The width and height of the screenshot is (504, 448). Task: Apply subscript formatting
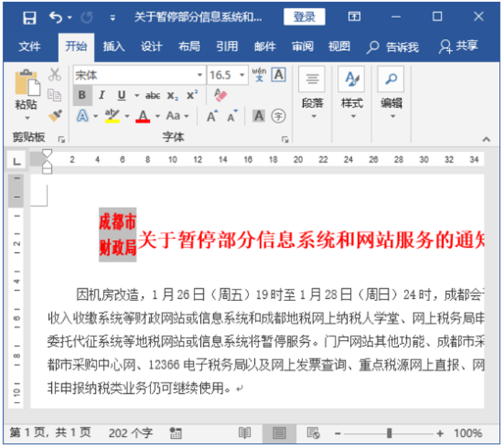pos(173,95)
